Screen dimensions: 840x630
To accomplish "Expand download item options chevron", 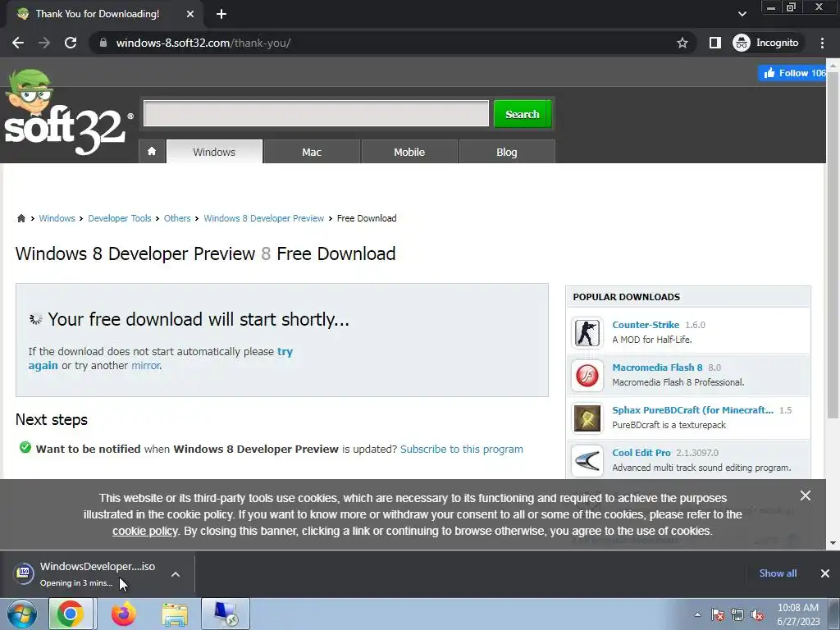I will (176, 573).
